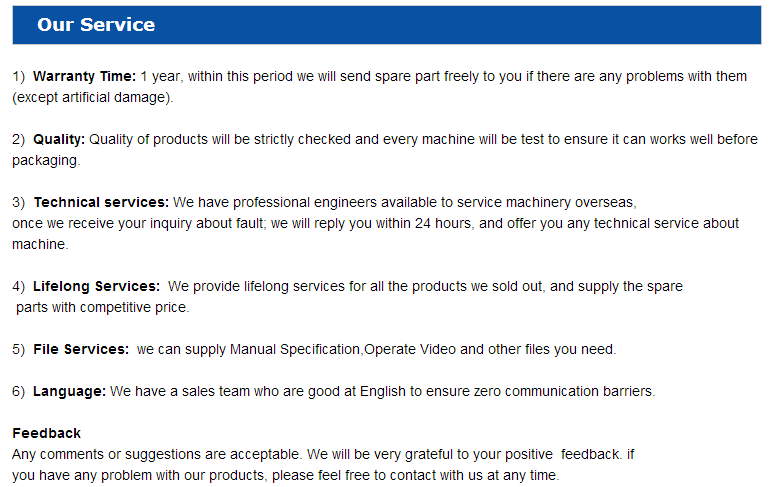Viewport: 783px width, 487px height.
Task: Click the Technical services heading
Action: tap(100, 203)
